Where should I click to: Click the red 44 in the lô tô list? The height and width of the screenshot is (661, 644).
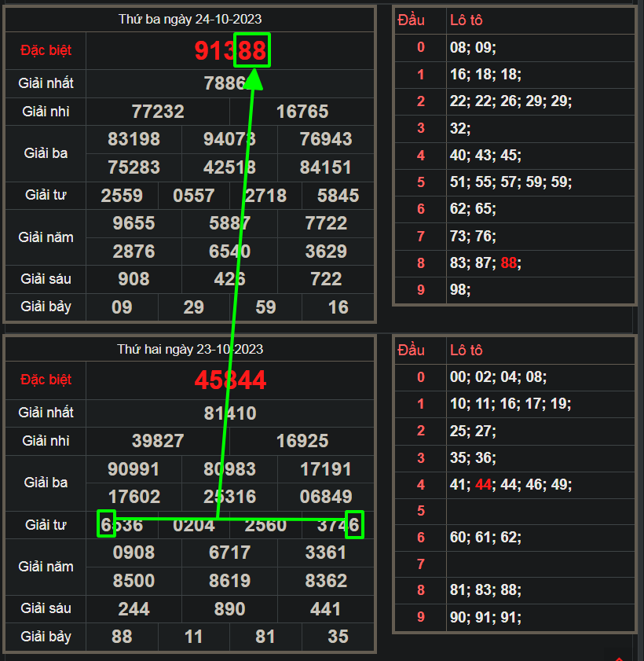tap(482, 485)
